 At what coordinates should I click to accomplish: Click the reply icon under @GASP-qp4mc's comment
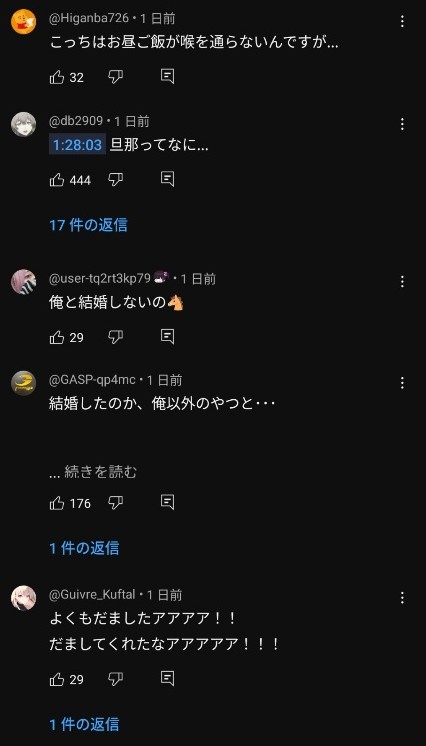coord(167,502)
